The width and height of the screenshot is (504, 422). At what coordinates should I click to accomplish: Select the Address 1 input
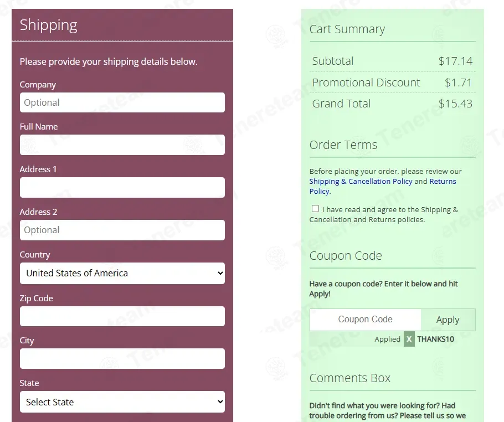[x=122, y=188]
